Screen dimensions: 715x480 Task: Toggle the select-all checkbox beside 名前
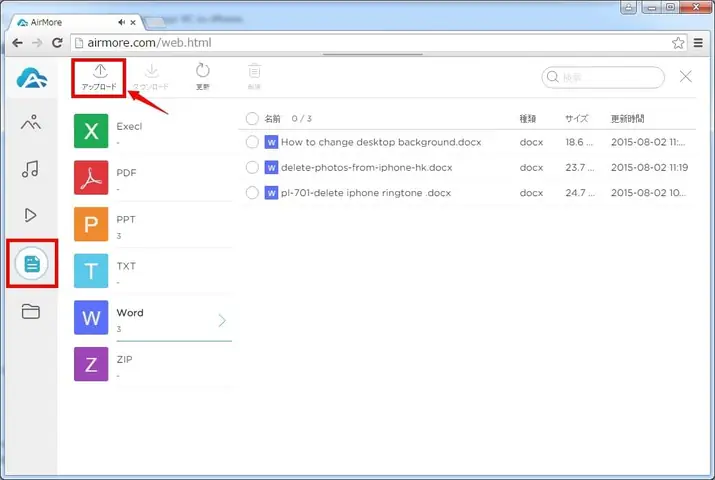(252, 119)
